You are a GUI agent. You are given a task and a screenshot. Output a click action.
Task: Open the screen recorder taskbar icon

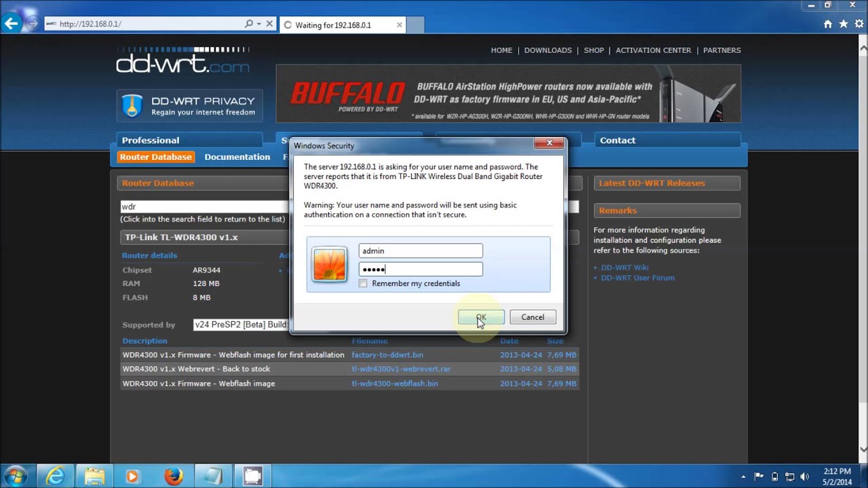click(x=253, y=476)
